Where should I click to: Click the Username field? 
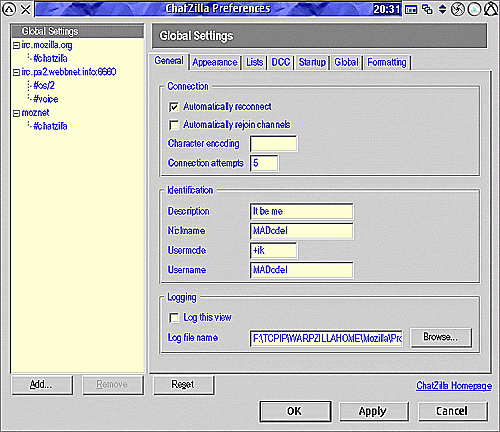coord(302,270)
